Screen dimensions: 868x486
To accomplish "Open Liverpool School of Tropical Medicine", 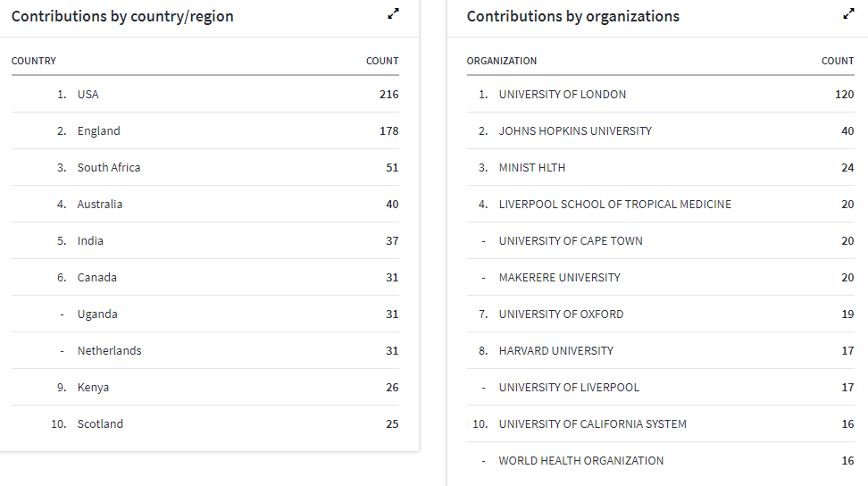I will click(x=614, y=205).
